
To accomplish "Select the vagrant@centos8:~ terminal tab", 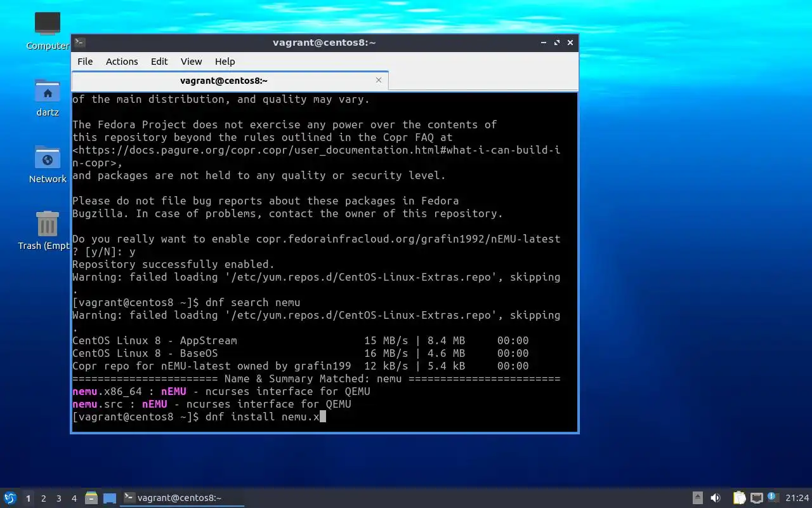I will pos(230,81).
